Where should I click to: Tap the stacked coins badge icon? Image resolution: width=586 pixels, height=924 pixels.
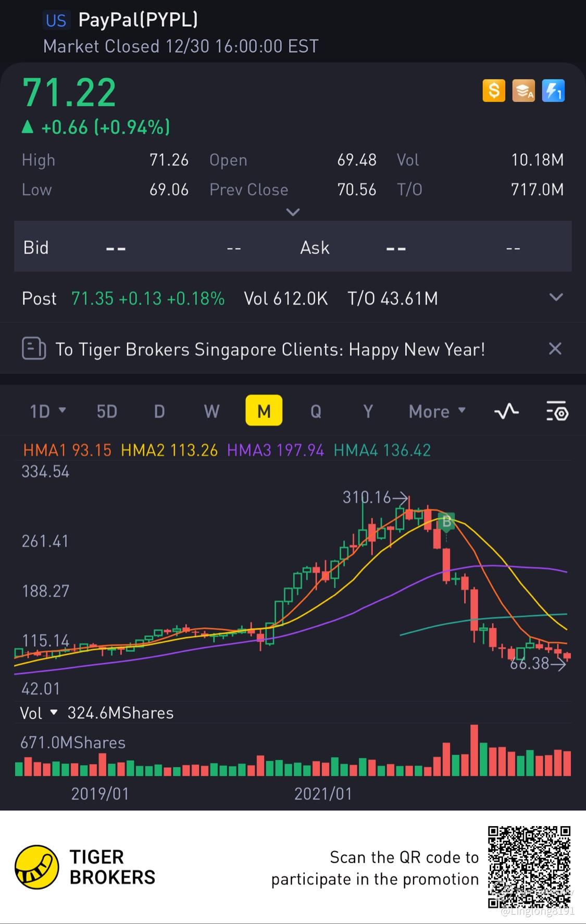tap(523, 91)
